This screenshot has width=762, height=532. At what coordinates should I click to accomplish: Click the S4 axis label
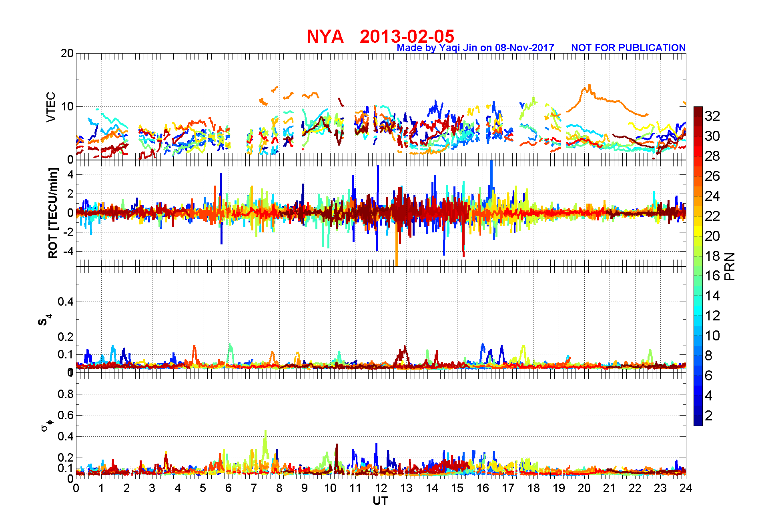44,320
